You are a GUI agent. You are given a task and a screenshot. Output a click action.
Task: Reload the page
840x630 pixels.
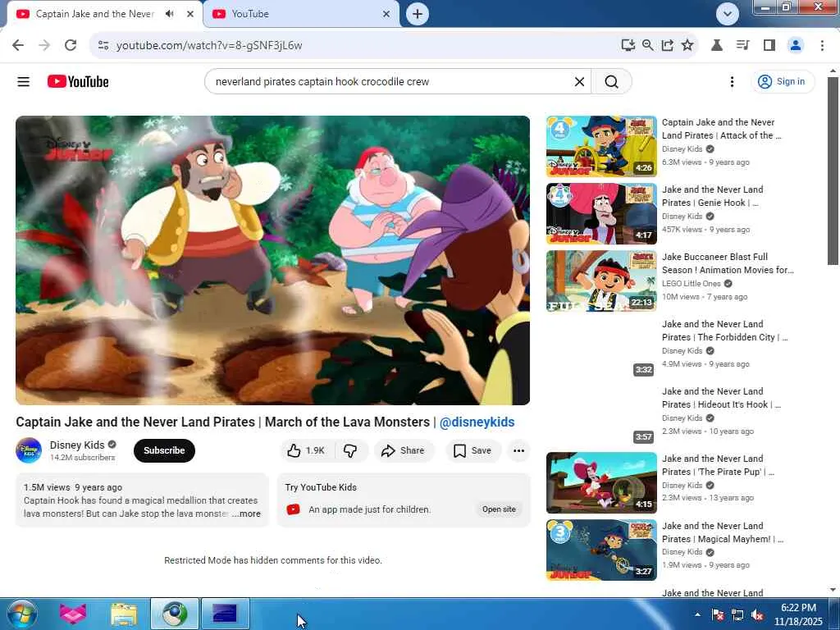(71, 45)
